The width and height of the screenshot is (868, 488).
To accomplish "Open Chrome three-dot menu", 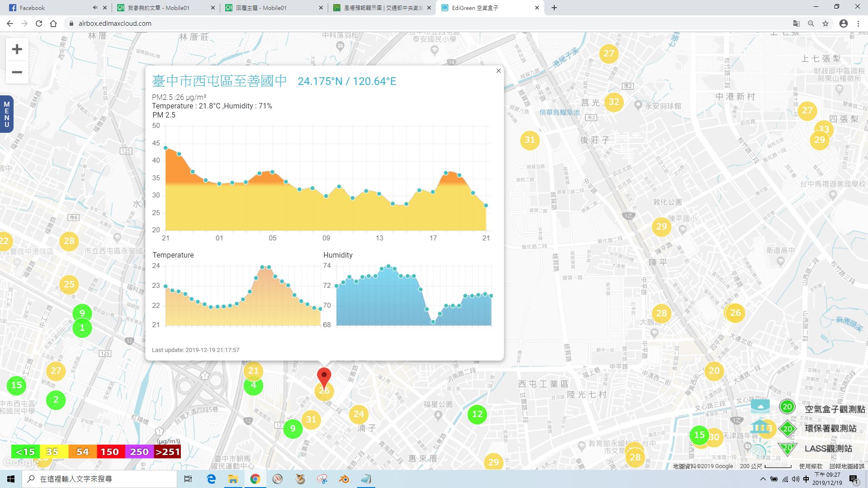I will tap(858, 23).
